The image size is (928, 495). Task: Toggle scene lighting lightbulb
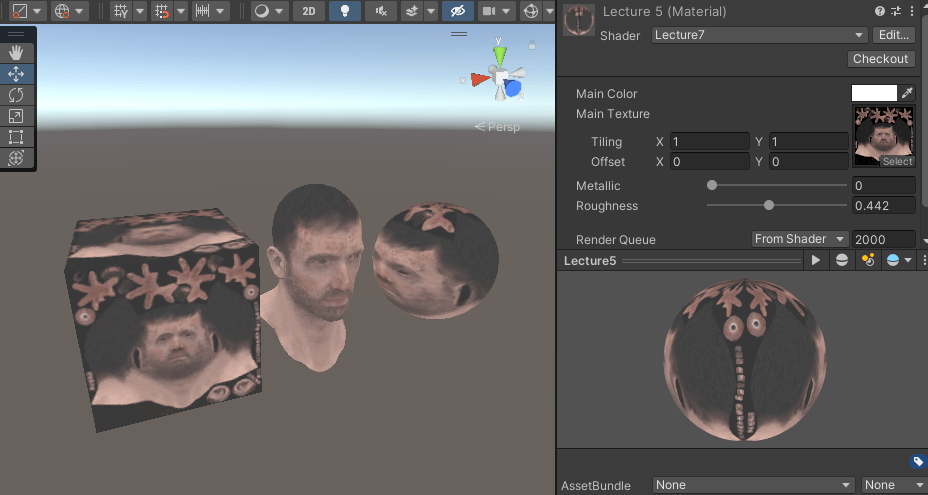[345, 11]
